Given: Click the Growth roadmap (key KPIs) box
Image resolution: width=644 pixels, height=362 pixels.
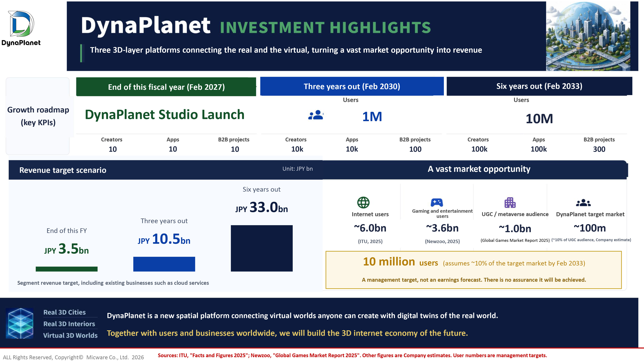Looking at the screenshot, I should coord(38,116).
